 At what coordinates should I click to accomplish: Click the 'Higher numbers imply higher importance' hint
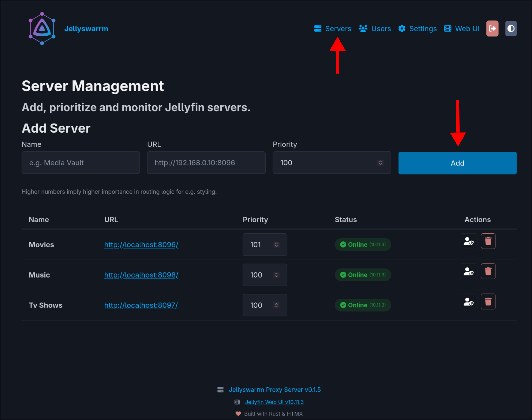point(119,192)
